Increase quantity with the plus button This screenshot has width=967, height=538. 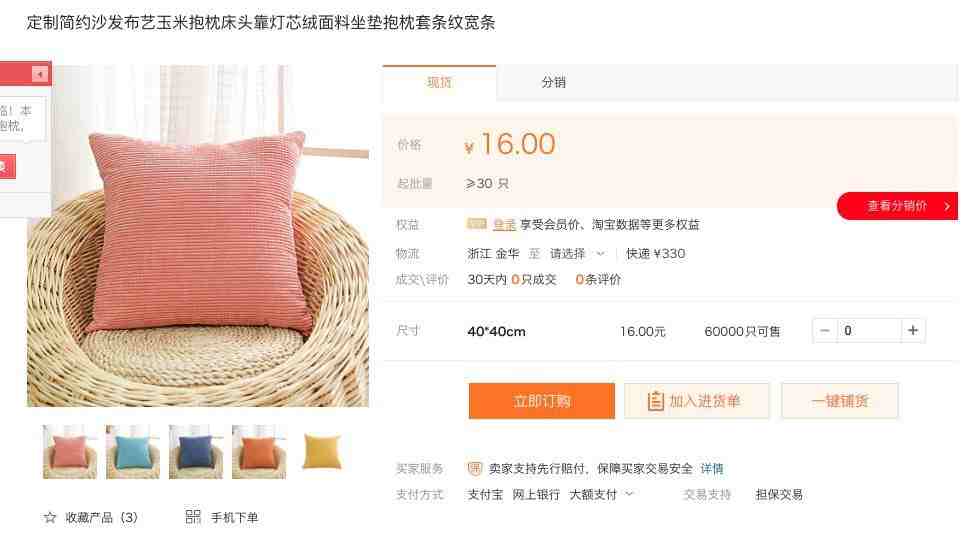tap(913, 331)
